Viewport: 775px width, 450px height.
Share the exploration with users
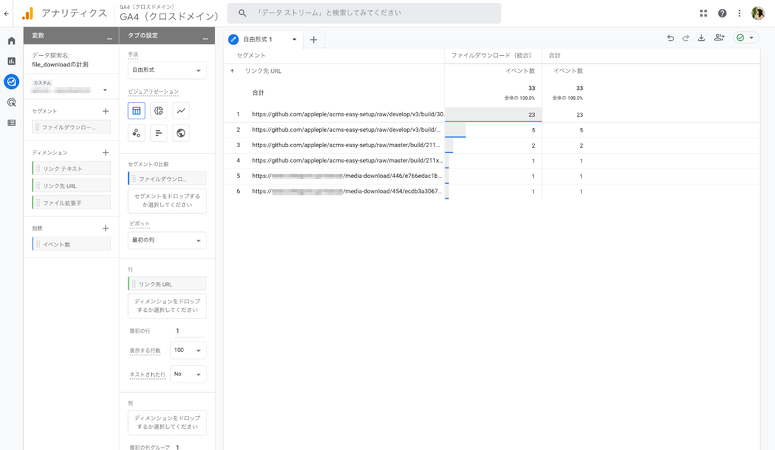coord(719,38)
